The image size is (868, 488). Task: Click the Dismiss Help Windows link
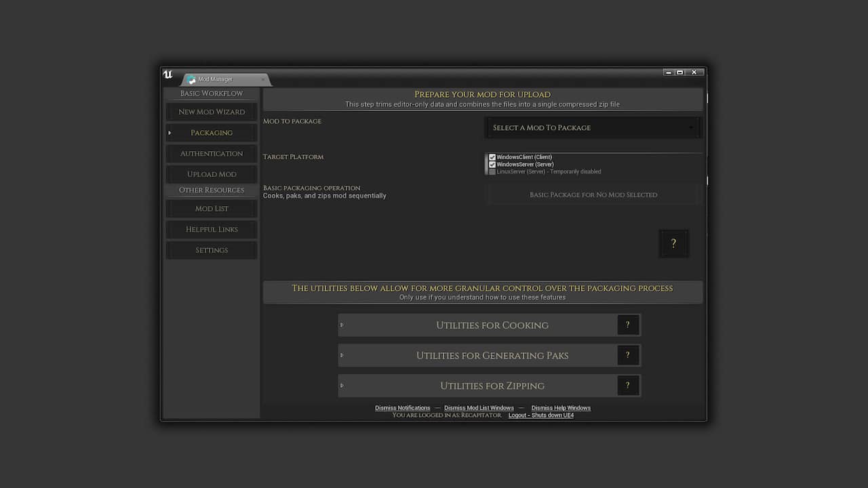(x=561, y=408)
